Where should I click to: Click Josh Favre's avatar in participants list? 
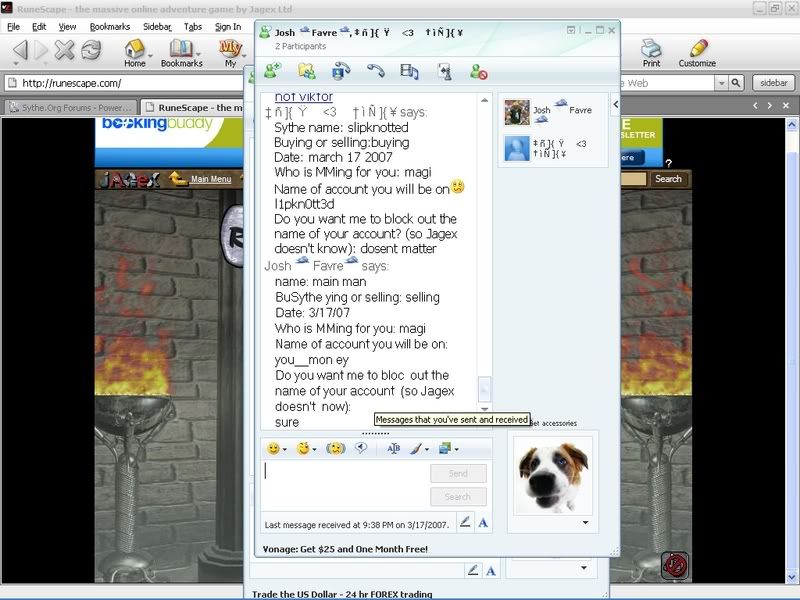517,112
